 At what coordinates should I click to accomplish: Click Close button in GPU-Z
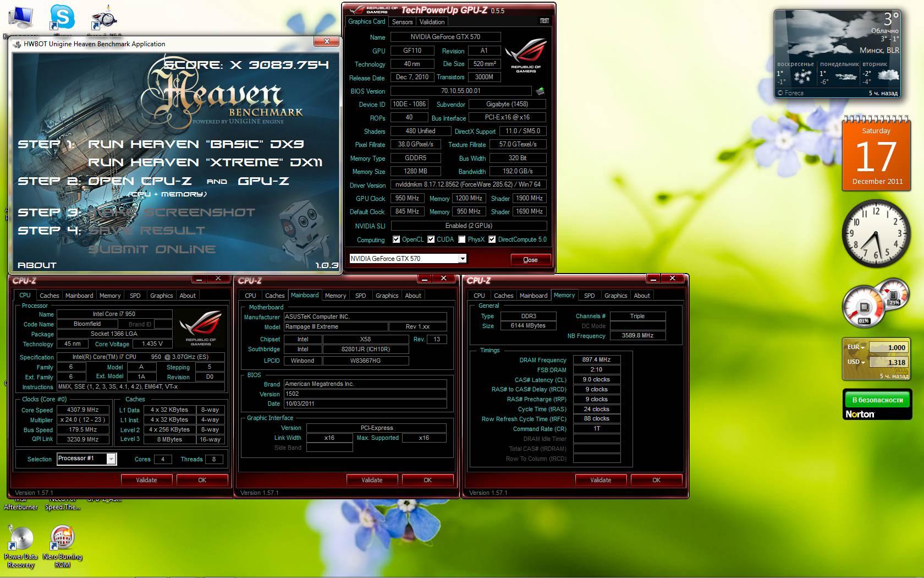[x=530, y=260]
